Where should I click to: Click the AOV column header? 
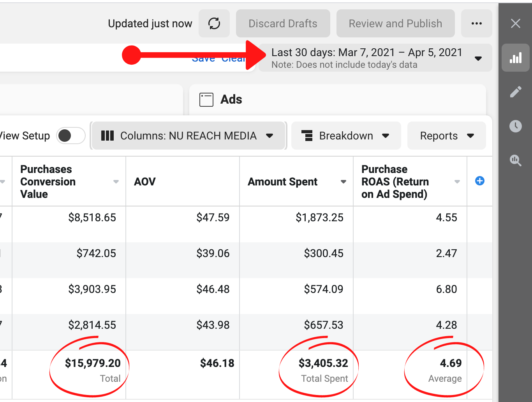tap(145, 182)
